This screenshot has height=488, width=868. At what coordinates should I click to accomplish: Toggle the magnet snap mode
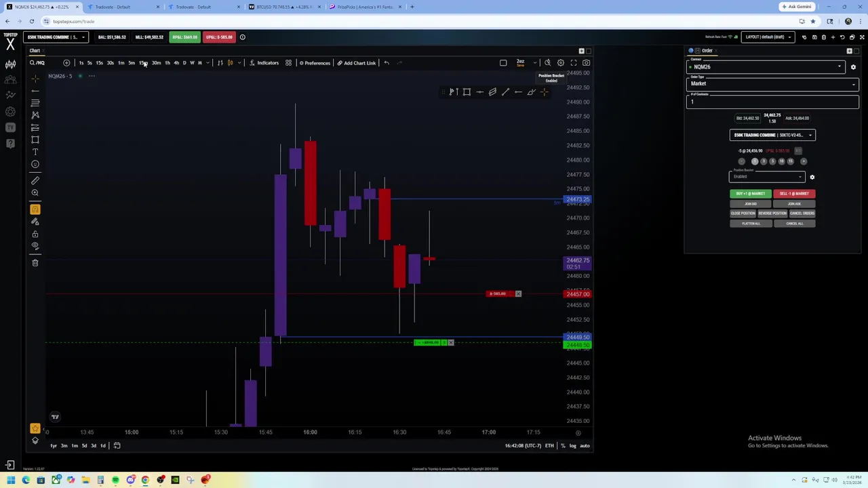click(x=35, y=209)
